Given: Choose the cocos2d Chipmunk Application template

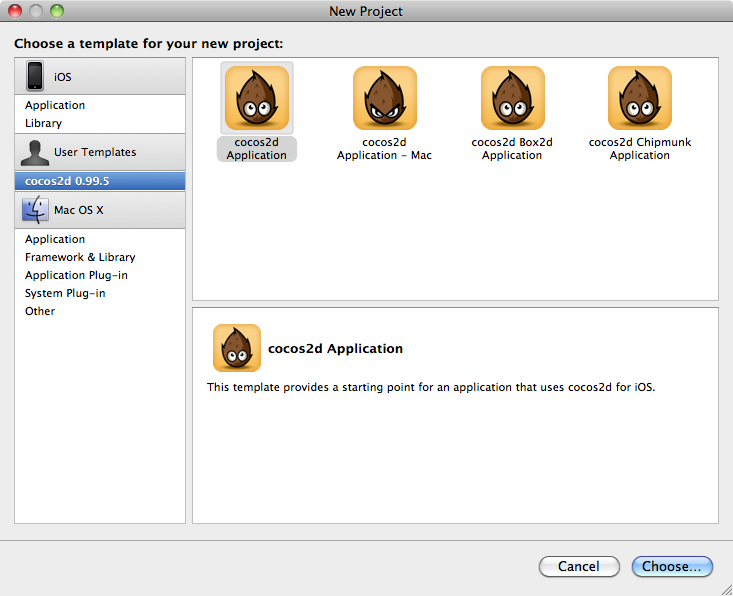Looking at the screenshot, I should point(640,114).
